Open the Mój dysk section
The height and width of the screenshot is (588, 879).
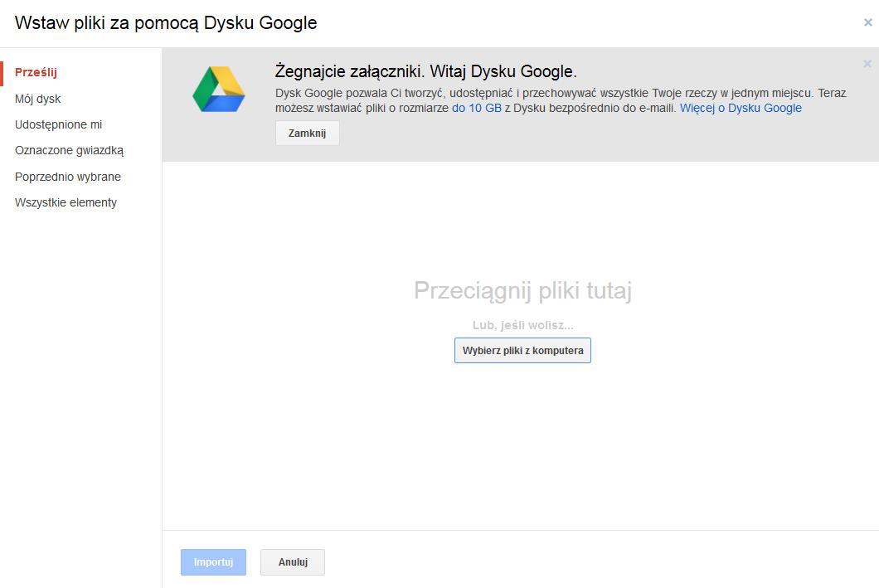[x=37, y=99]
